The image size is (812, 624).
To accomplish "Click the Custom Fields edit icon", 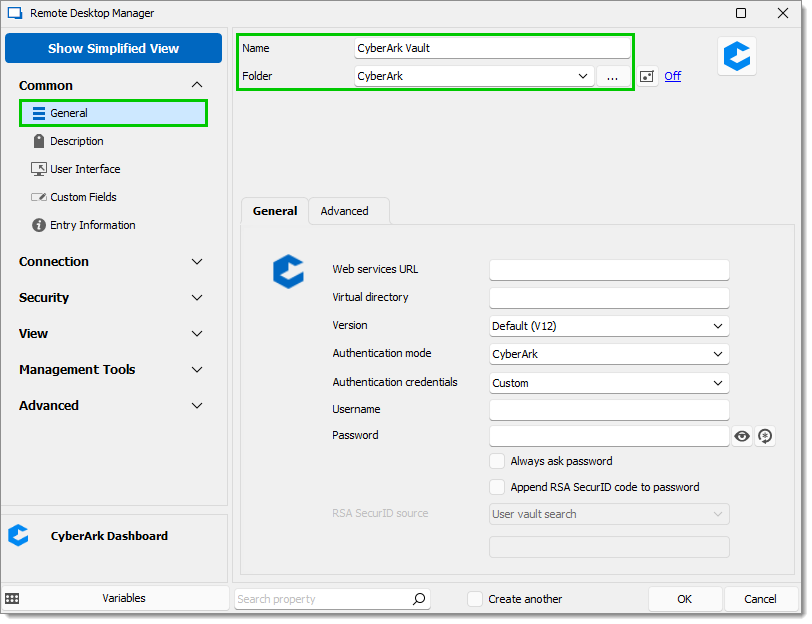I will click(x=39, y=197).
